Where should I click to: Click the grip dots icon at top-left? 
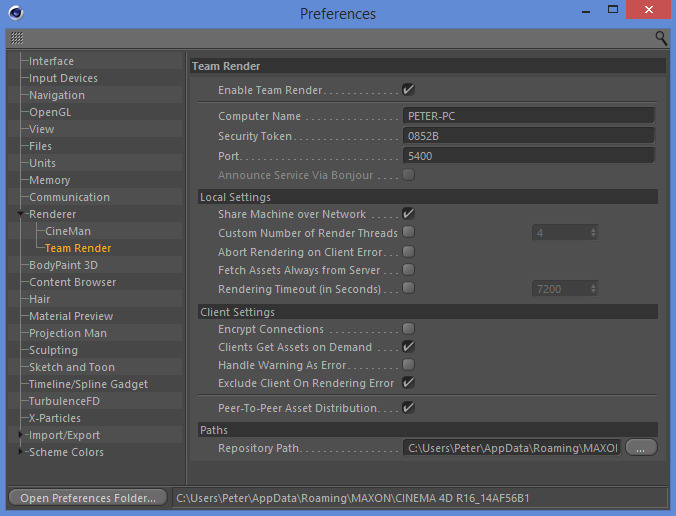click(x=17, y=38)
